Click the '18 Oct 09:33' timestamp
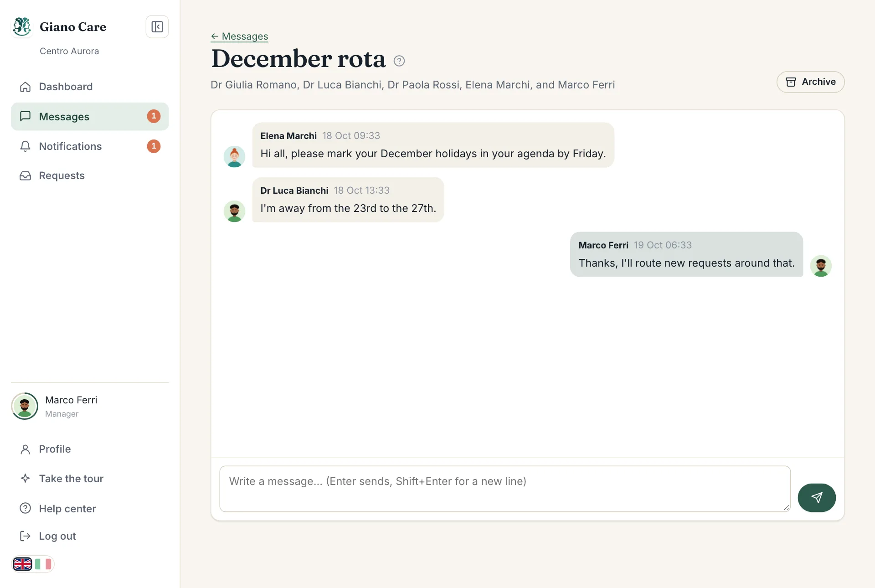Viewport: 875px width, 588px height. (x=351, y=136)
